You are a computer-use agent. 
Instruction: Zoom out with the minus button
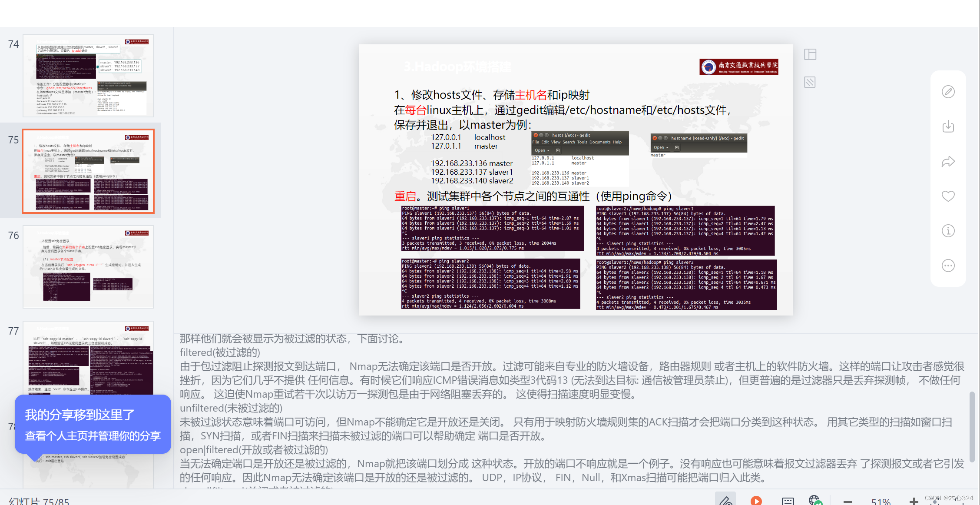pyautogui.click(x=848, y=502)
